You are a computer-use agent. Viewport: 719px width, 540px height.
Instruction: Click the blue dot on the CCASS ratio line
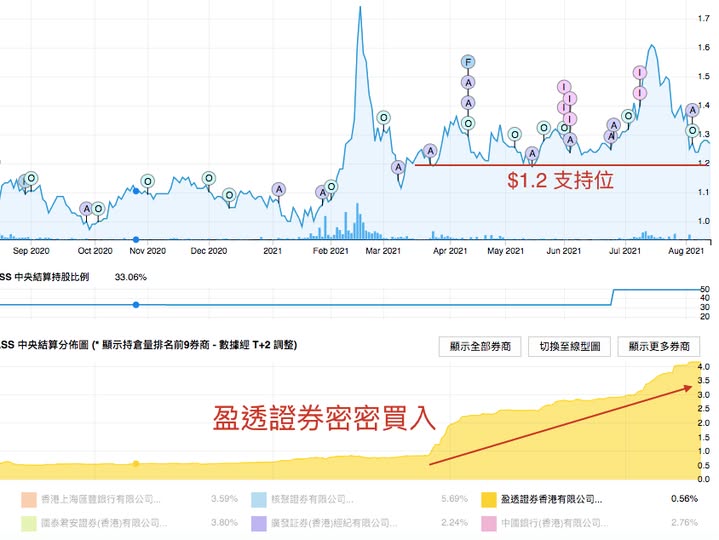point(136,305)
